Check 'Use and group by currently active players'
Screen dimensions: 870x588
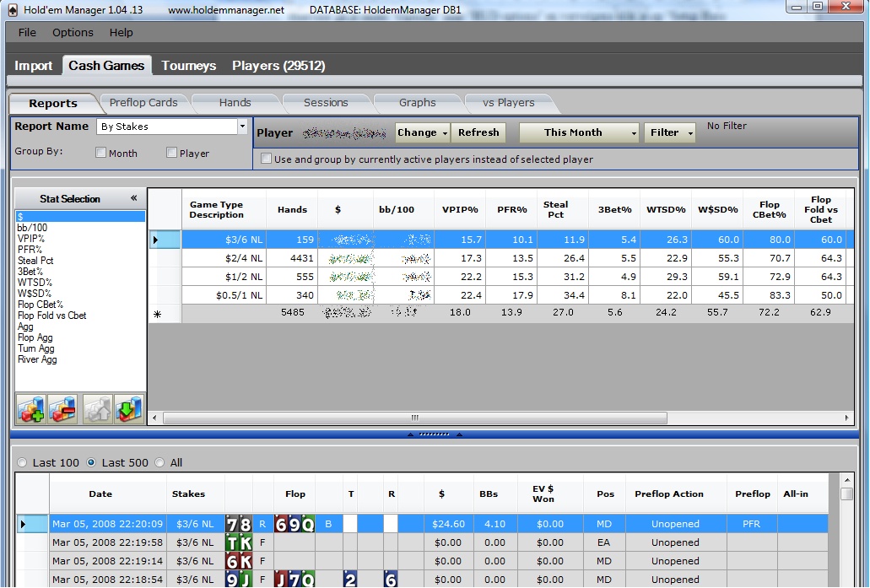[267, 159]
